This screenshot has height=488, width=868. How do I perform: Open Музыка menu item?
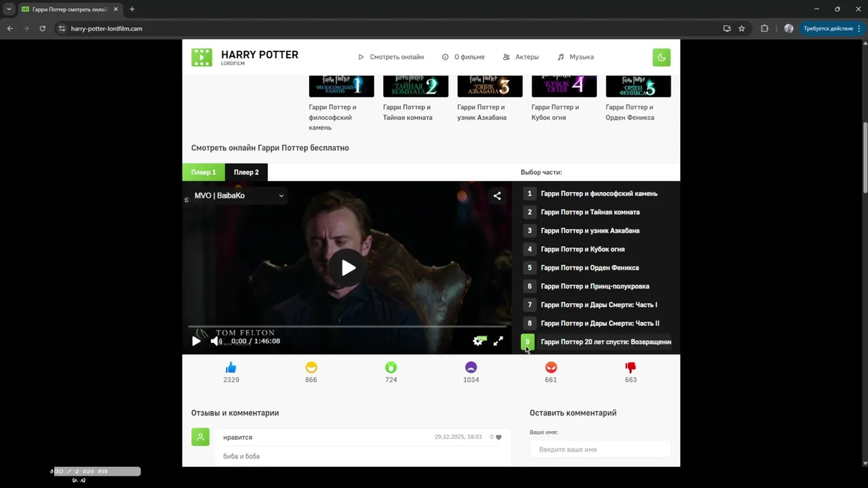(x=576, y=57)
